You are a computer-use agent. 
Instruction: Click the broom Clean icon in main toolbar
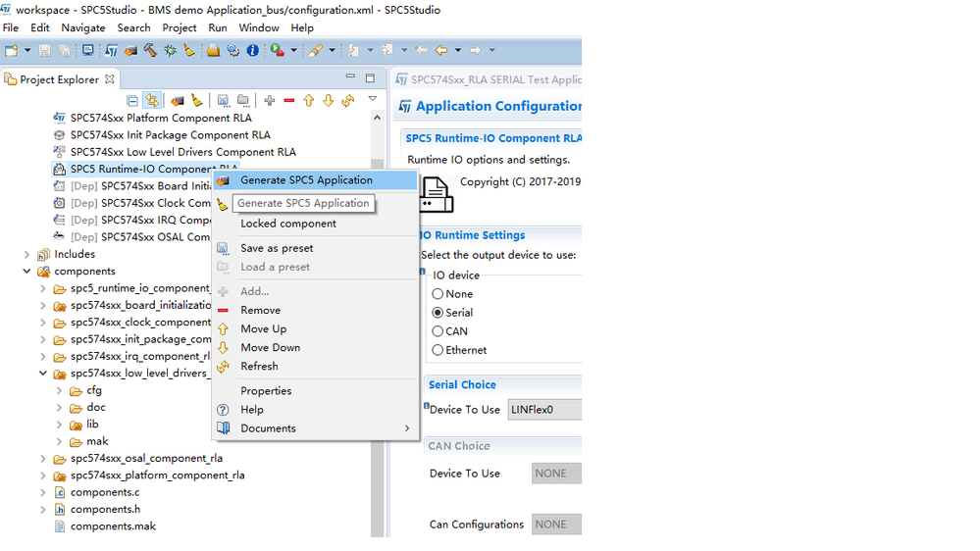[x=188, y=51]
